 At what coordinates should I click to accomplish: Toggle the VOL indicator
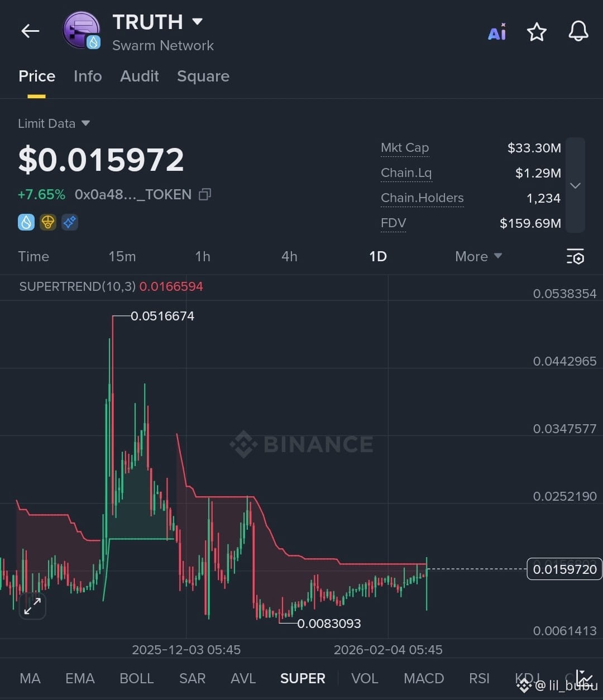click(x=365, y=678)
